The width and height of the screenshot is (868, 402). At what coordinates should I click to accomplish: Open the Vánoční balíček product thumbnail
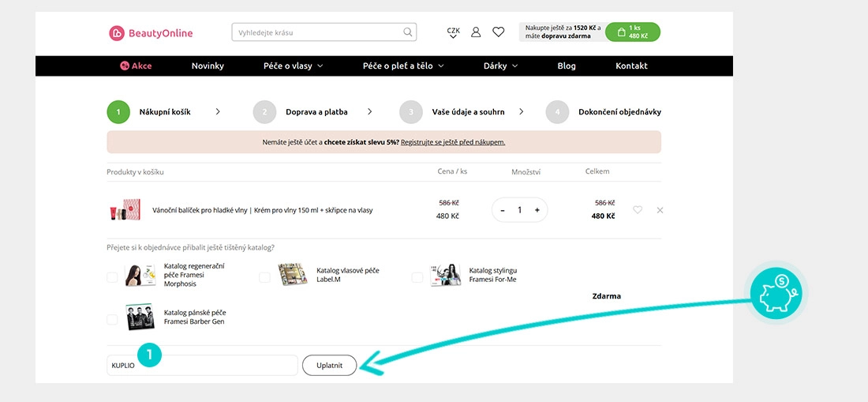[125, 210]
